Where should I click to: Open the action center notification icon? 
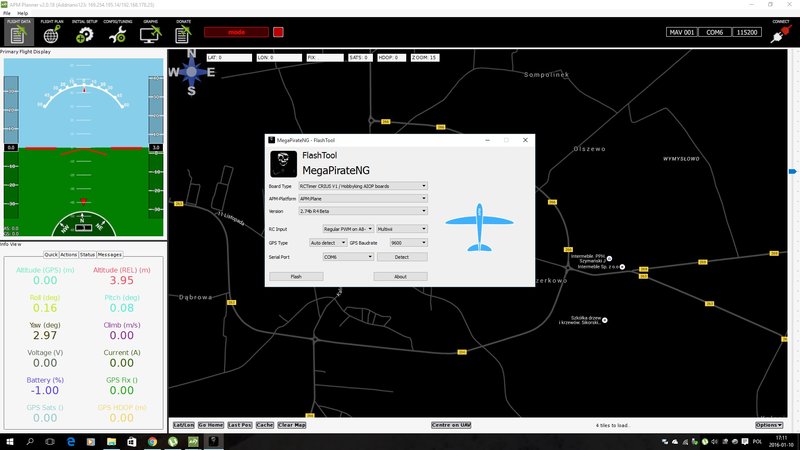[745, 442]
